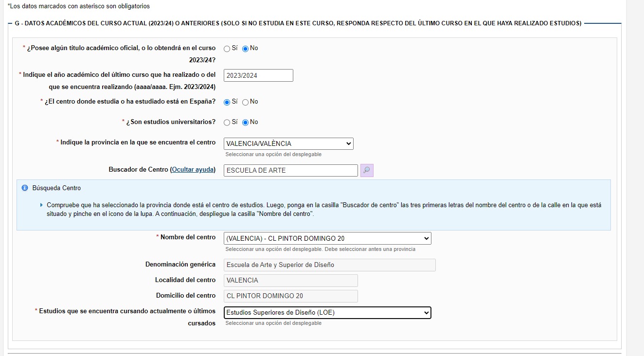
Task: Open the province dropdown showing VALENCIA/VALÈNCIA
Action: tap(288, 143)
